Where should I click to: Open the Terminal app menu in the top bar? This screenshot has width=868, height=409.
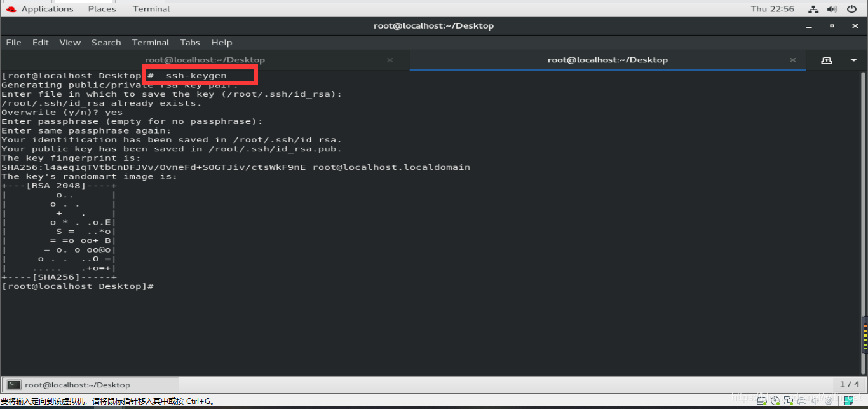pyautogui.click(x=151, y=9)
